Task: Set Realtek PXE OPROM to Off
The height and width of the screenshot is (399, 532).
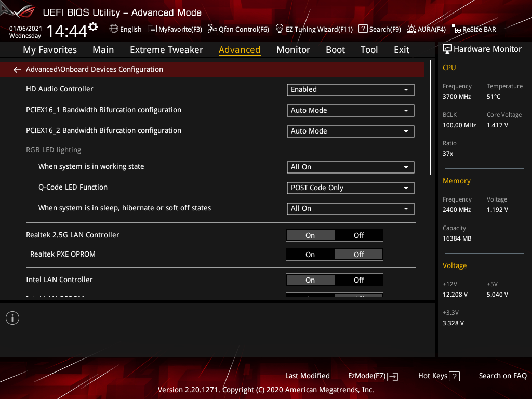Action: point(358,255)
